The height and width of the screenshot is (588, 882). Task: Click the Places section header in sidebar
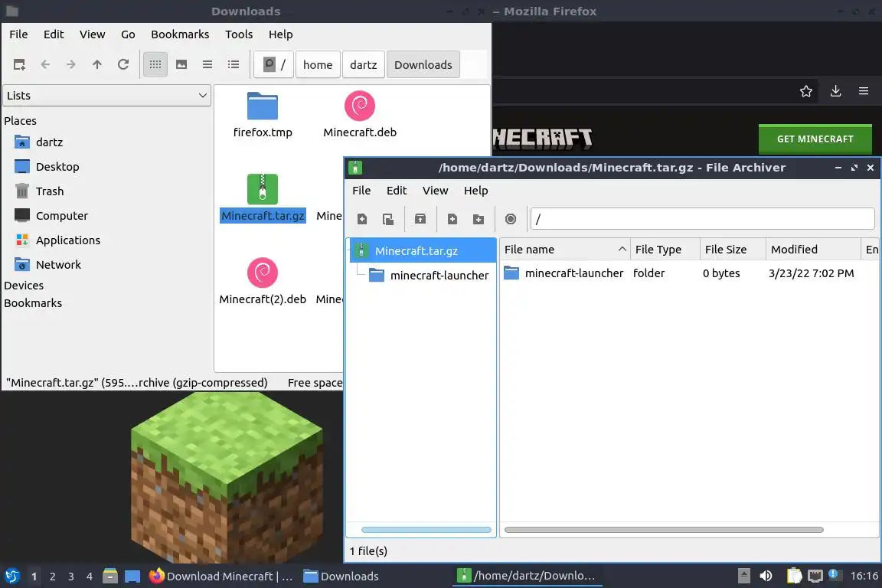(x=20, y=120)
